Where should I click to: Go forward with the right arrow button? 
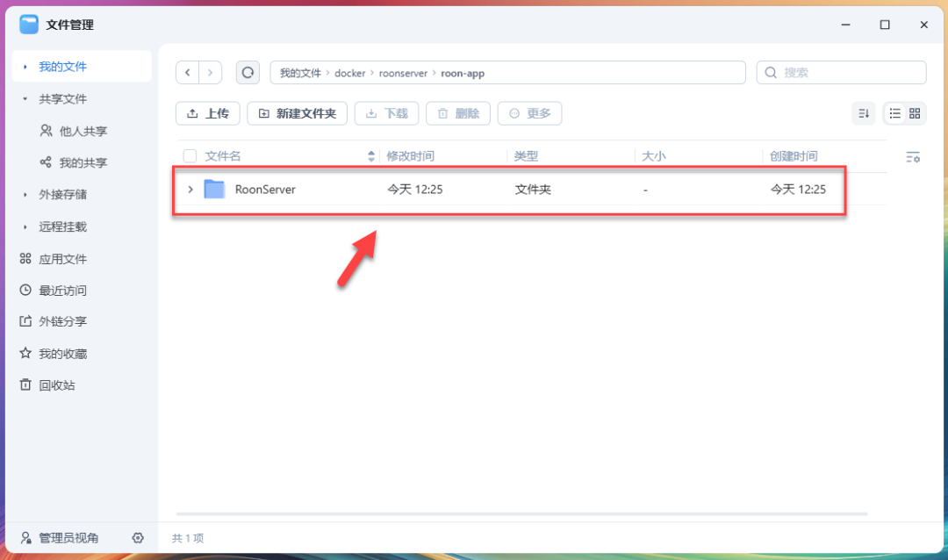(x=210, y=73)
